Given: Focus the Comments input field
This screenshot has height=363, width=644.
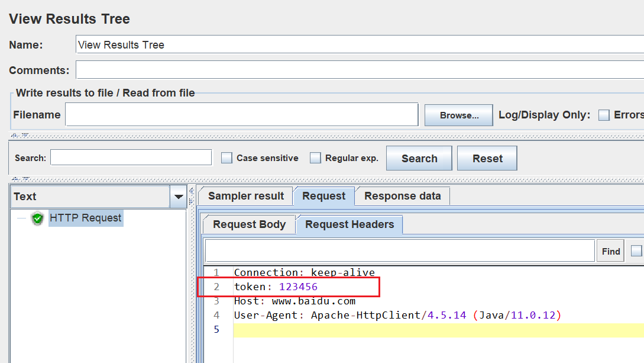Looking at the screenshot, I should tap(360, 70).
